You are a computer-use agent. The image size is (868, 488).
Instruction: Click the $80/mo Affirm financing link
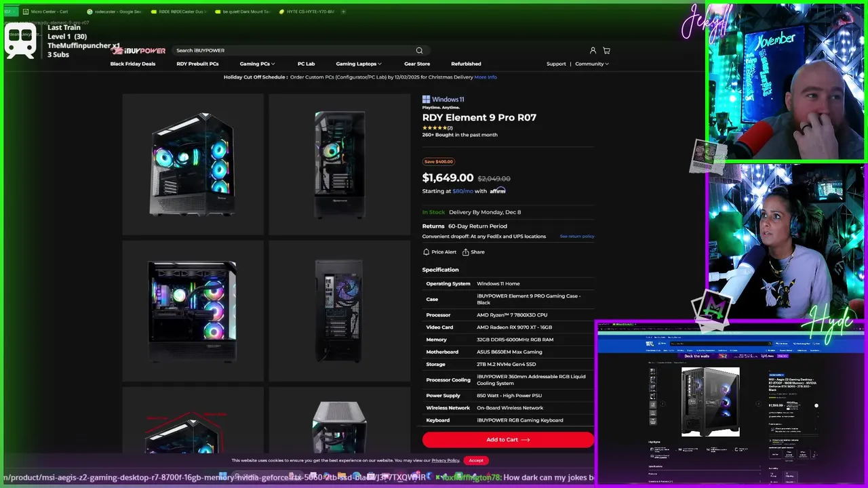[x=463, y=191]
